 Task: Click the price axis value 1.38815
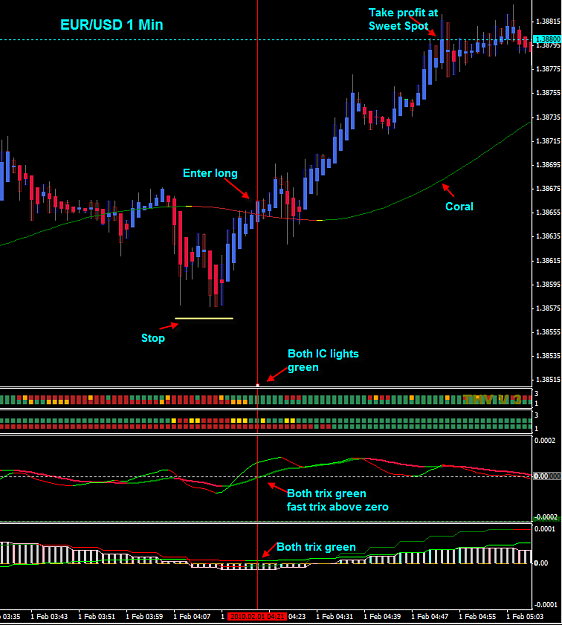click(x=548, y=22)
